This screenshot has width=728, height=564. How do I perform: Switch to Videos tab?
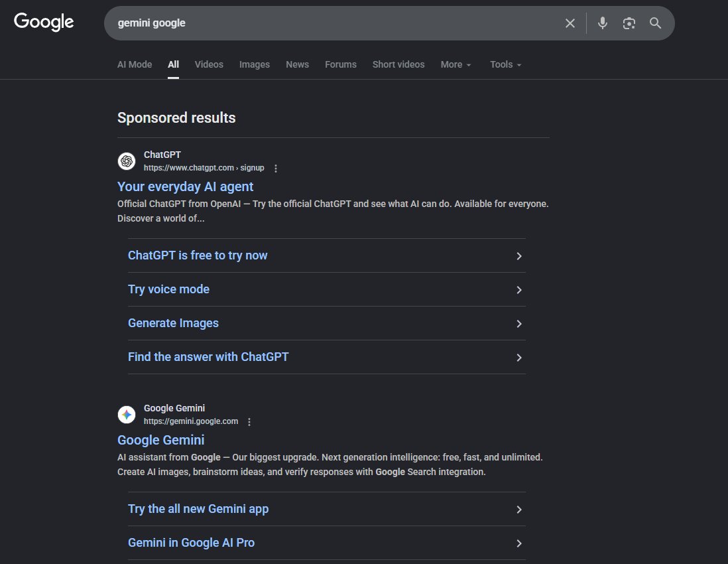[x=209, y=64]
